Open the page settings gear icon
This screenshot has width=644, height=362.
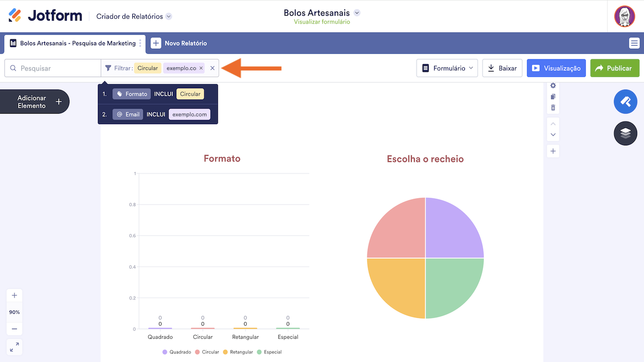552,85
